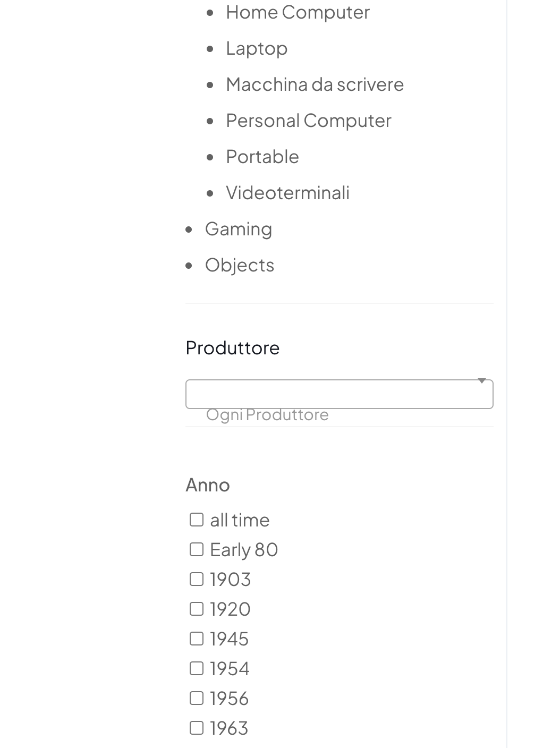Select the Personal Computer category
This screenshot has width=560, height=748.
308,121
